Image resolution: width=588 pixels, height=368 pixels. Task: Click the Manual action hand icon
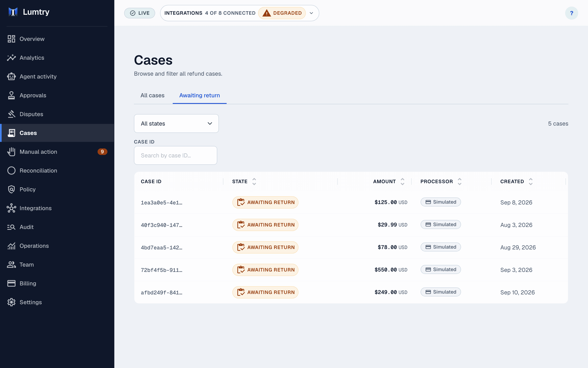[11, 152]
